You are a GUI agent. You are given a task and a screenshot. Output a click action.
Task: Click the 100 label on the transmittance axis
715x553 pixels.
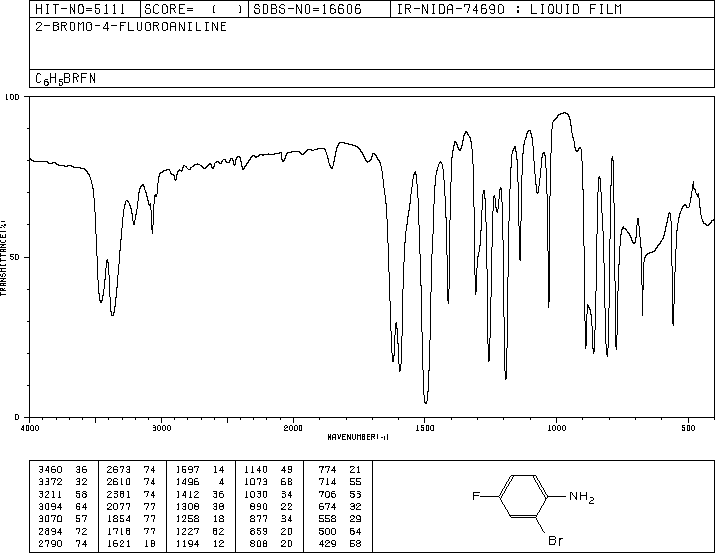(12, 97)
